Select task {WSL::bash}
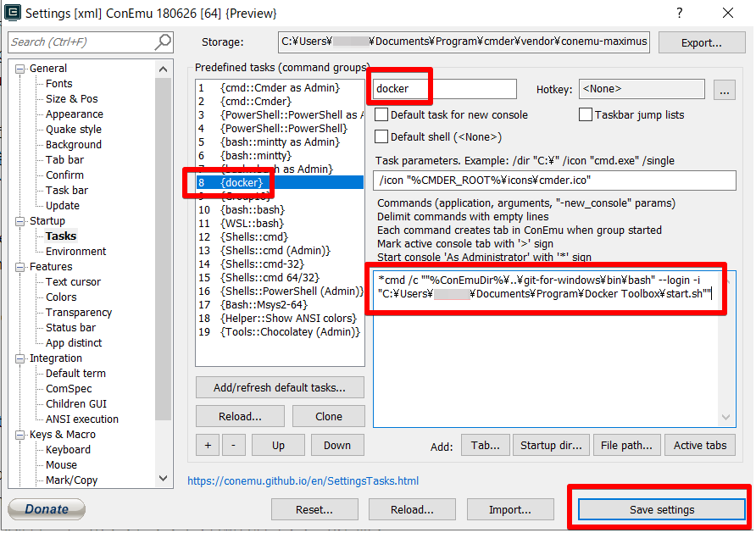756x533 pixels. (x=280, y=224)
